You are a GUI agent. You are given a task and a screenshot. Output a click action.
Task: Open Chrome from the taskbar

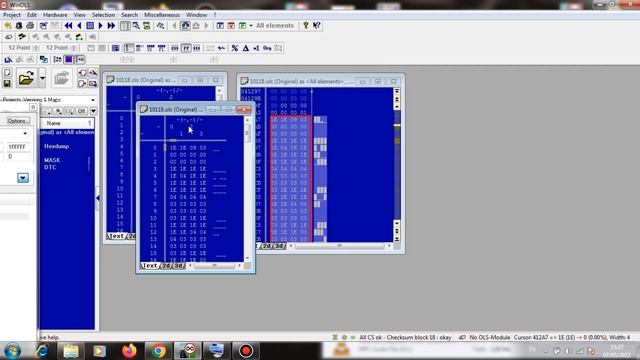[x=158, y=351]
